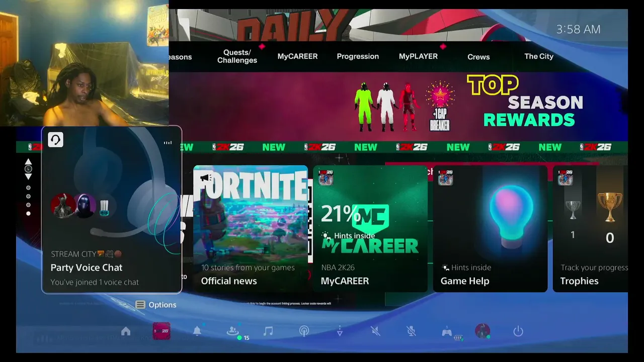Click the red player reward figure
The image size is (644, 362).
[409, 106]
